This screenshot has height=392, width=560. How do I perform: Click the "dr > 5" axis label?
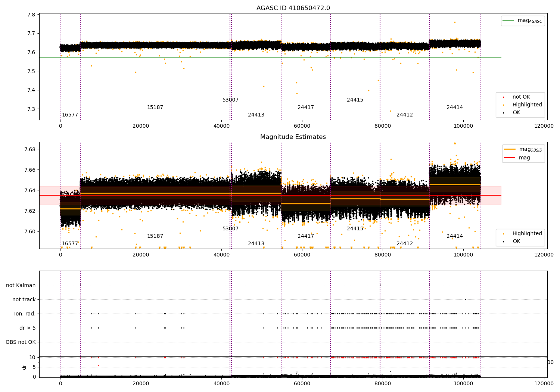[28, 328]
